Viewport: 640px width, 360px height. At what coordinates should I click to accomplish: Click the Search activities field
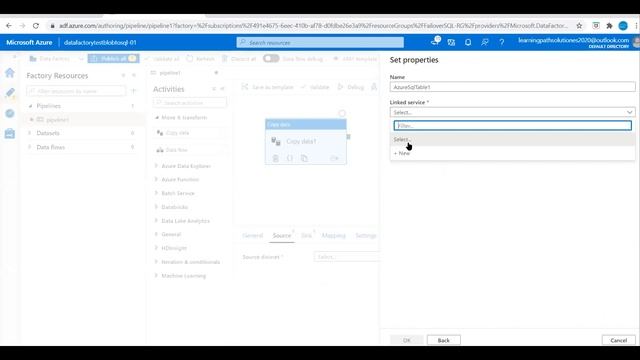[190, 103]
